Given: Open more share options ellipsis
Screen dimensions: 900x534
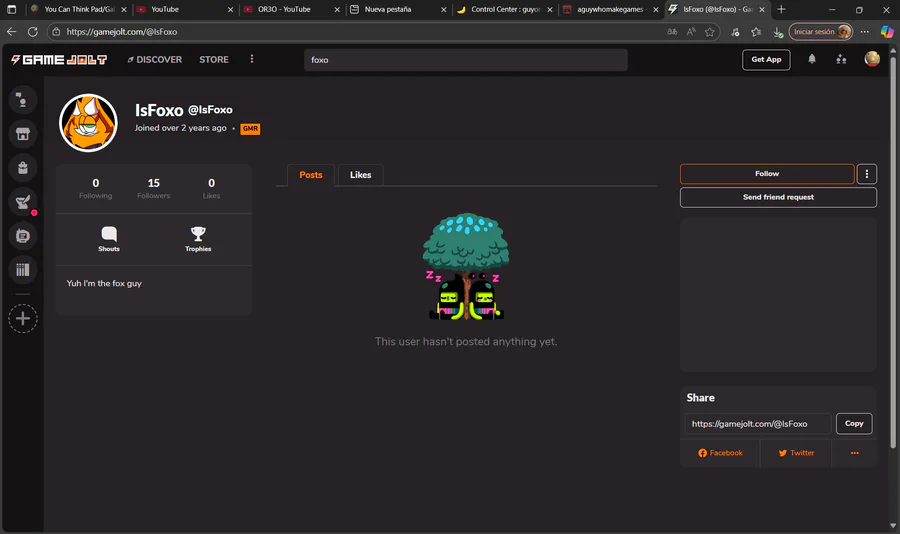Looking at the screenshot, I should pos(855,453).
